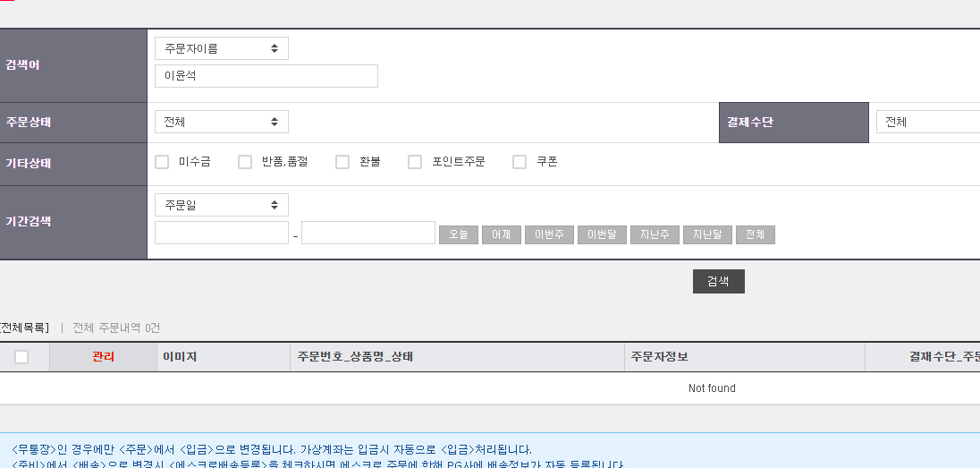This screenshot has width=980, height=468.
Task: Set period to 오늘
Action: pyautogui.click(x=459, y=234)
